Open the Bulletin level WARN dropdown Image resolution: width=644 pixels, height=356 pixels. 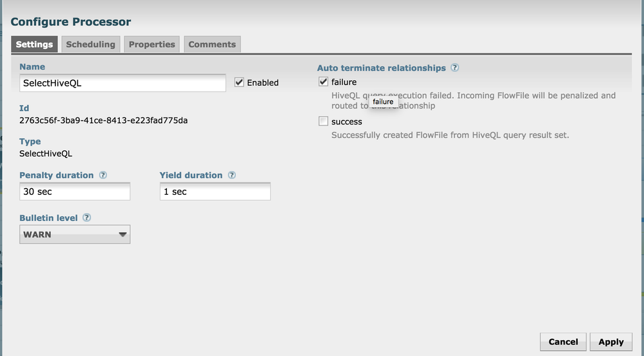click(75, 235)
